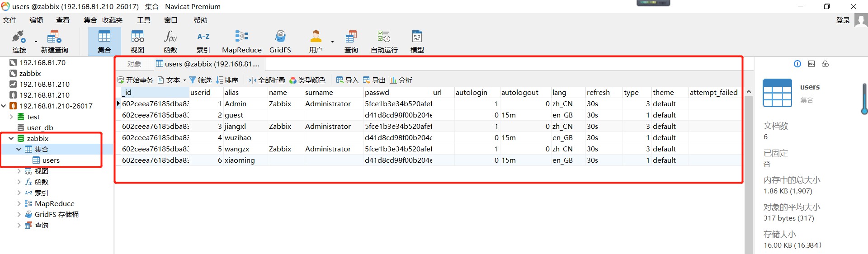Viewport: 868px width, 254px height.
Task: Click Type Color (类型颜色) button
Action: (x=307, y=80)
